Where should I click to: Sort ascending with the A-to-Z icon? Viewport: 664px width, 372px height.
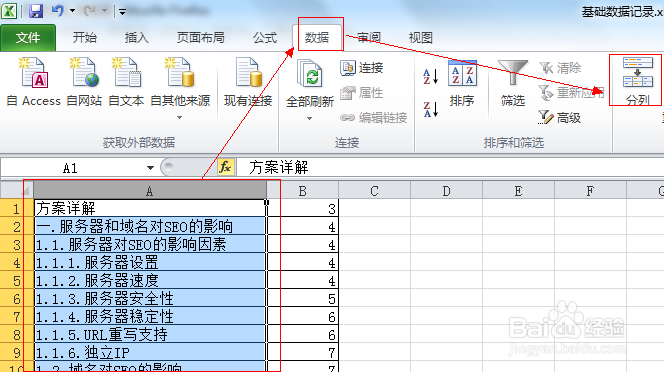[x=431, y=77]
